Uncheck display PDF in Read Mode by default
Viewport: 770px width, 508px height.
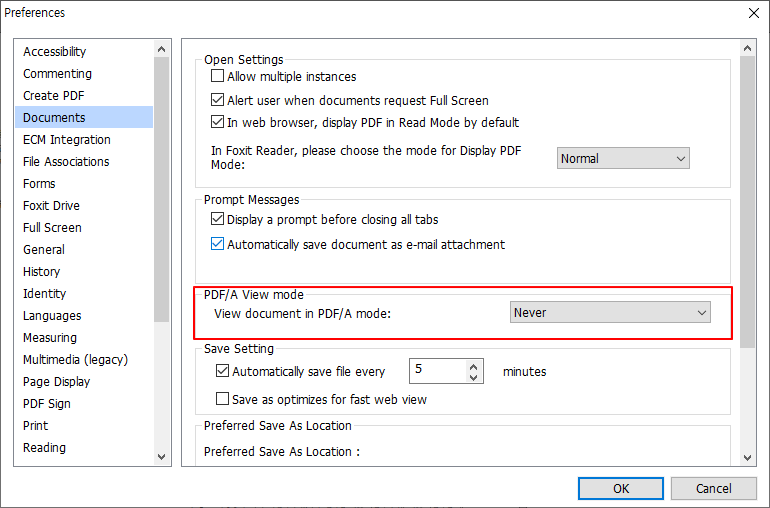tap(217, 121)
